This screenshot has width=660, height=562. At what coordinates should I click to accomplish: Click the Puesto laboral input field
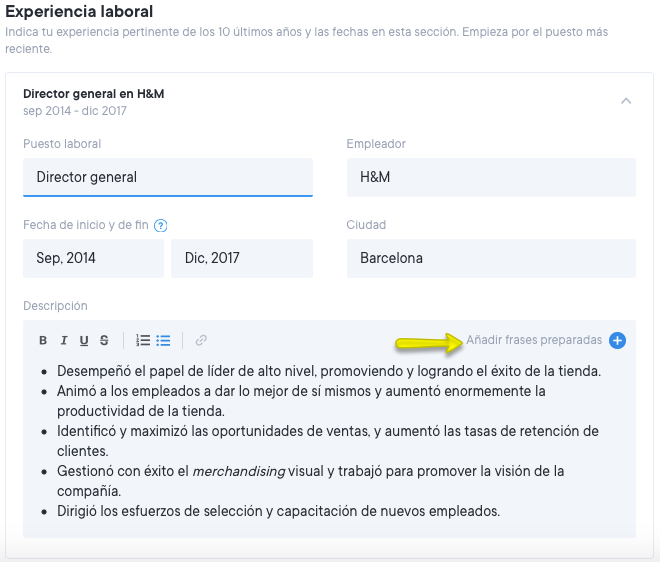(167, 177)
